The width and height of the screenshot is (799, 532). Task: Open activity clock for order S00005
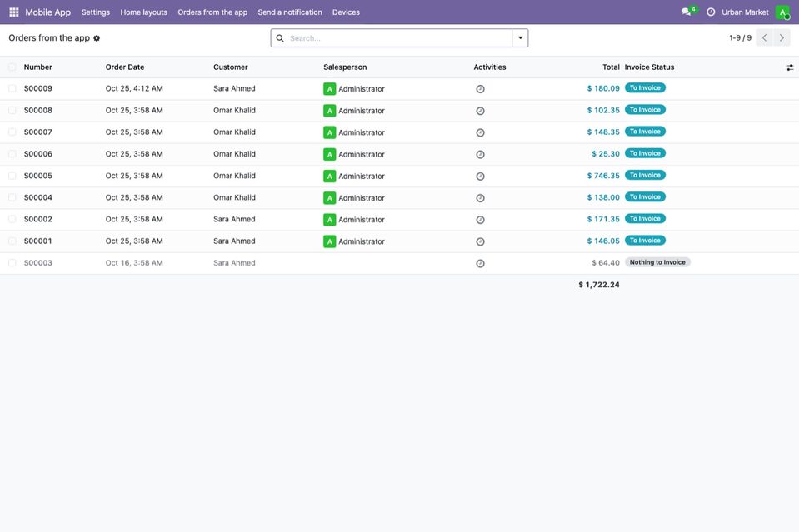[480, 177]
